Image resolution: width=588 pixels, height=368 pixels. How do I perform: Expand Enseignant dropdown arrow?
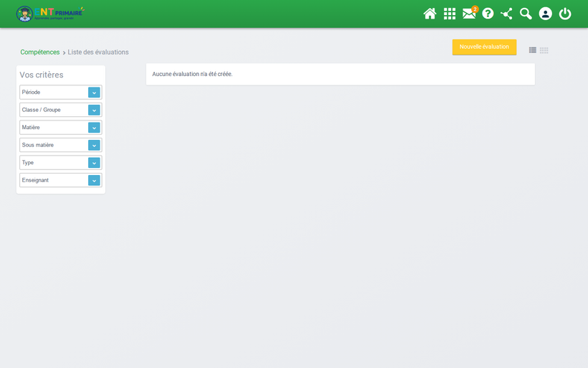tap(94, 181)
